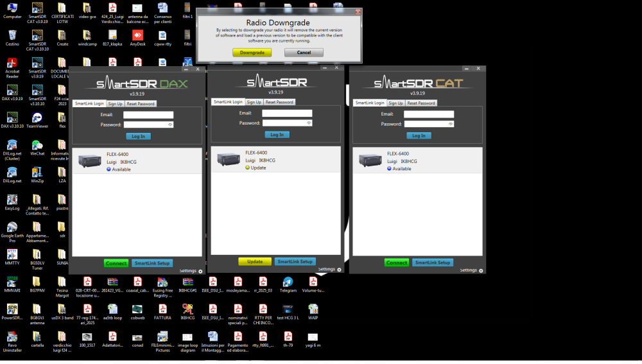Open the Settings gear in SmartSDR DAX
642x364 pixels.
tap(200, 271)
